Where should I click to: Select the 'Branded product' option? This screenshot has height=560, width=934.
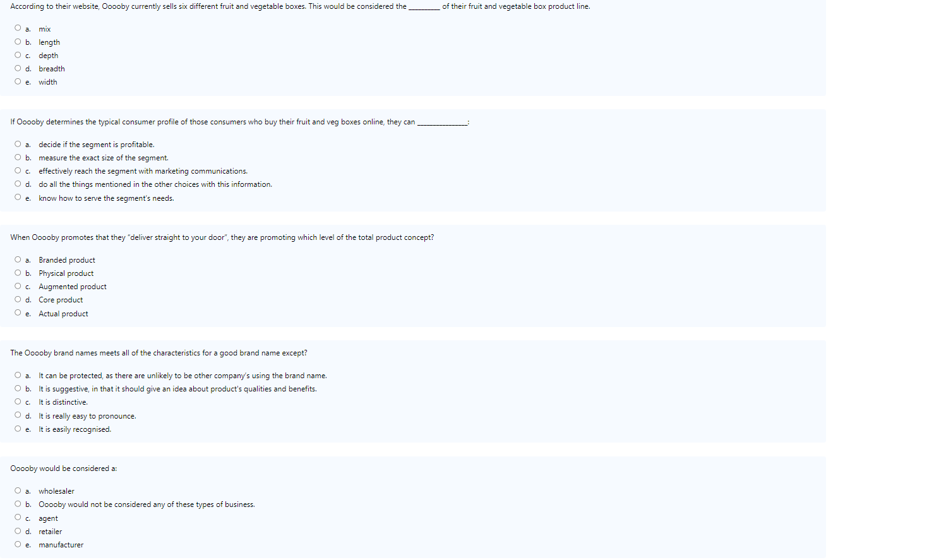(18, 259)
